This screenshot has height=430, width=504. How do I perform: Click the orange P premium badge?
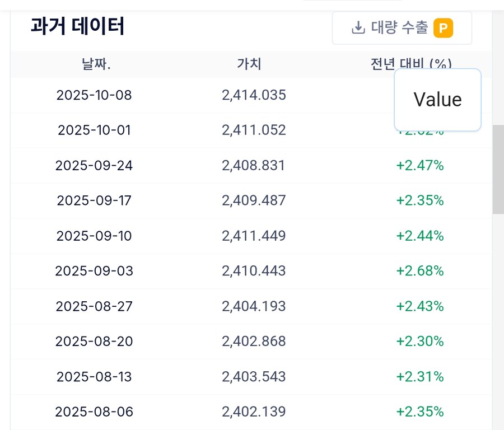pyautogui.click(x=443, y=28)
